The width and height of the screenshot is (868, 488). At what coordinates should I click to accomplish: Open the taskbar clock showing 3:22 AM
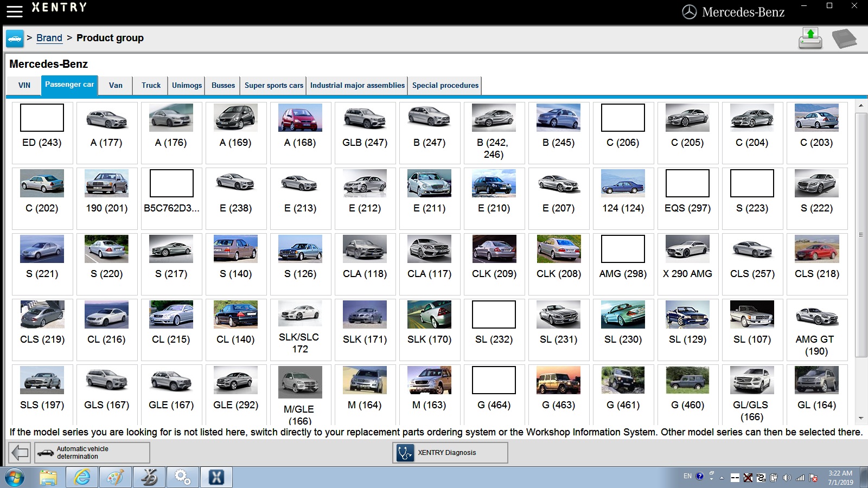[x=840, y=478]
